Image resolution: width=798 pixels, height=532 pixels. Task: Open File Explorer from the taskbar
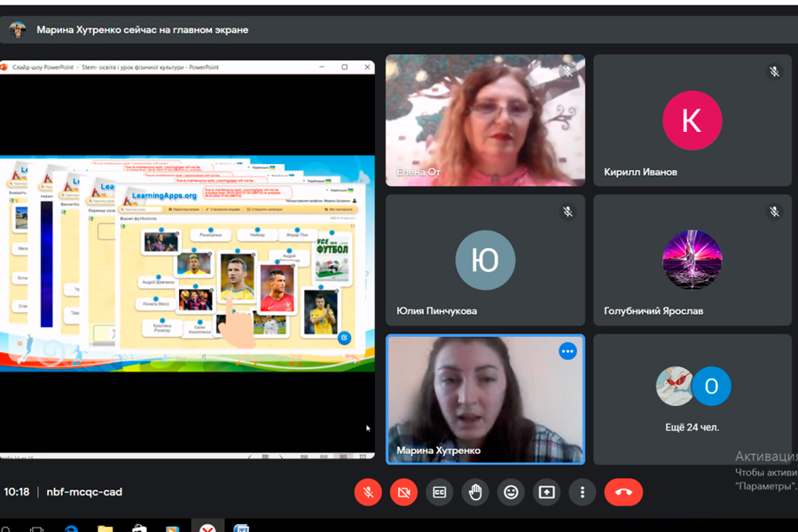(x=106, y=528)
